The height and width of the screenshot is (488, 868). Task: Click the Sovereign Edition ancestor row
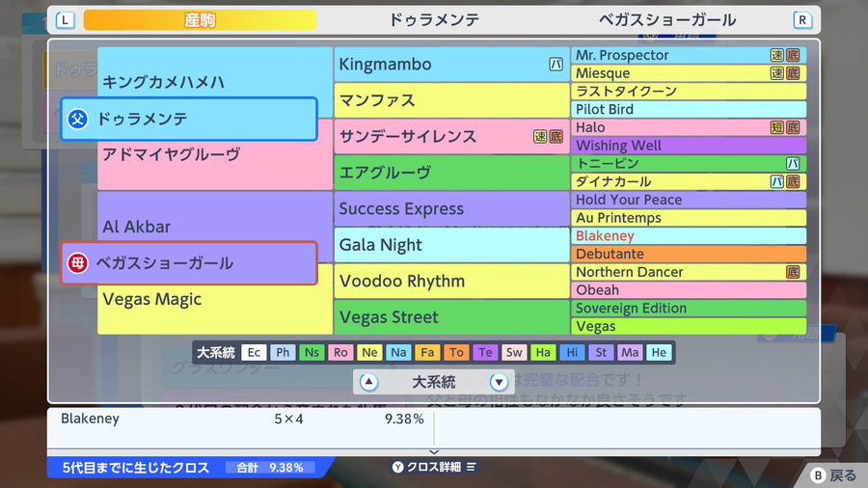coord(689,309)
